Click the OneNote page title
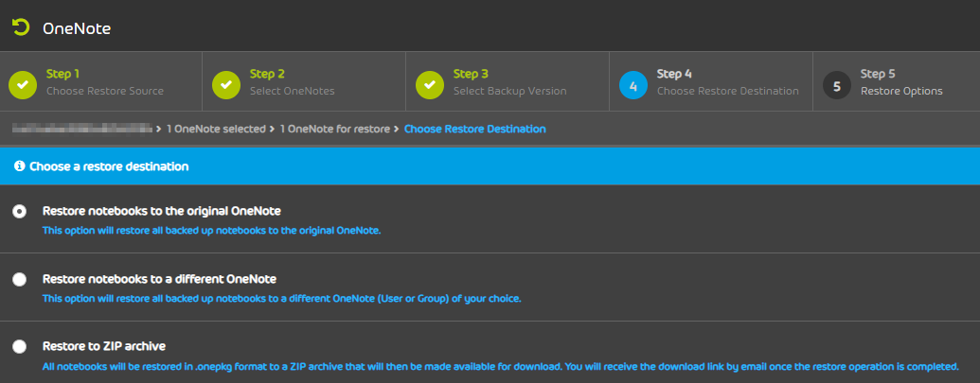The width and height of the screenshot is (980, 383). [77, 28]
